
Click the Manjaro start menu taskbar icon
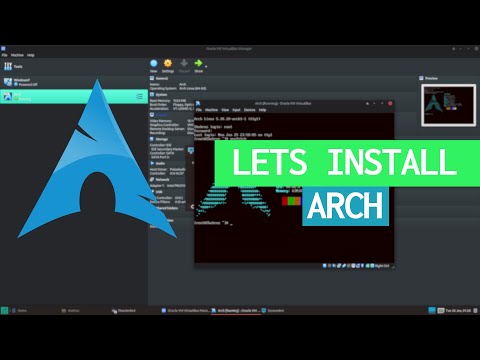(4, 311)
